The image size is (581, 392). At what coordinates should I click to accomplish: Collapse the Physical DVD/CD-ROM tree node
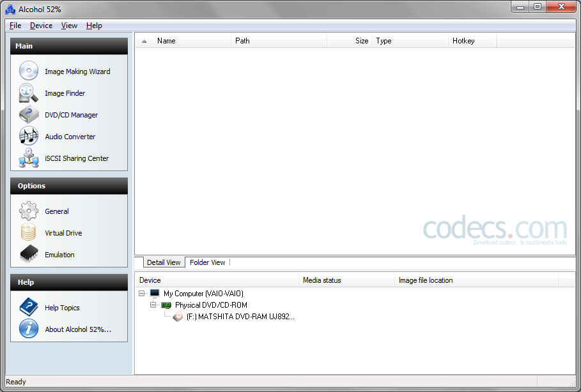tap(153, 305)
